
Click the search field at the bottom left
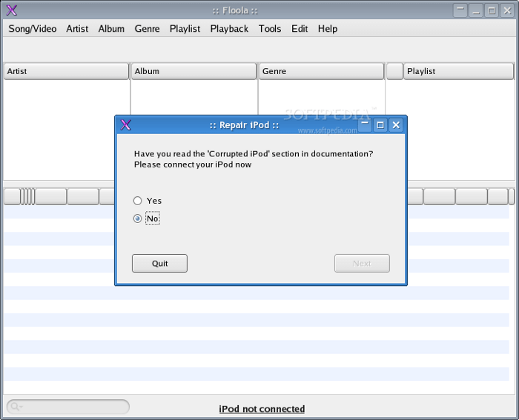(68, 407)
